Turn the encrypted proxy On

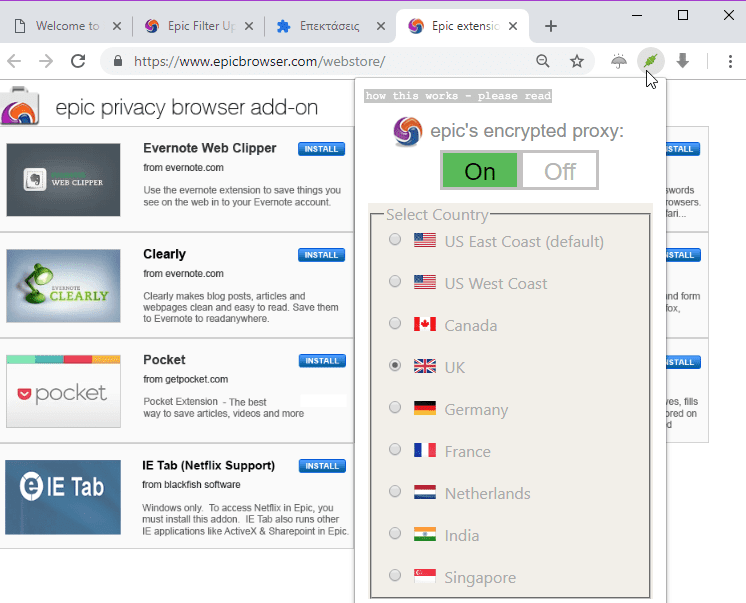point(480,170)
